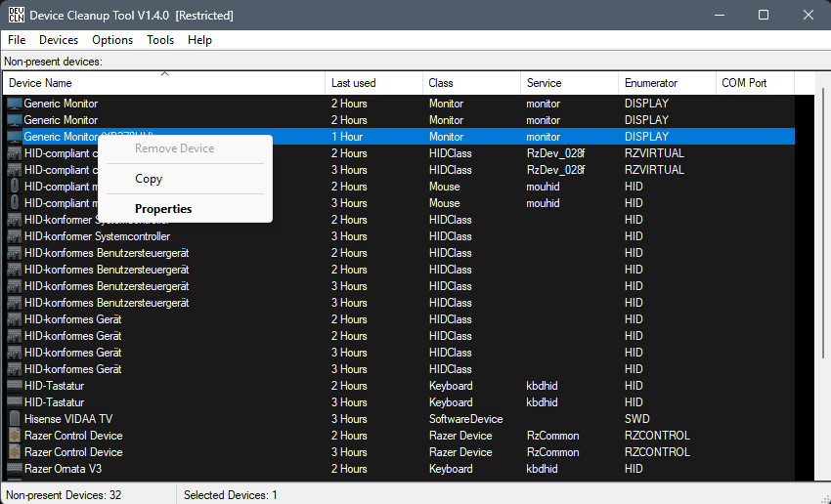Open the File menu

tap(17, 40)
